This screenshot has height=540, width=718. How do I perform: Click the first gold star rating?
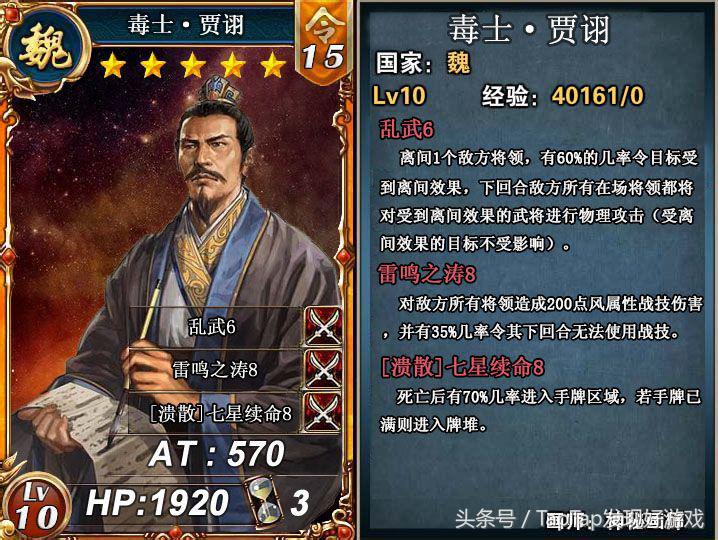tap(113, 65)
